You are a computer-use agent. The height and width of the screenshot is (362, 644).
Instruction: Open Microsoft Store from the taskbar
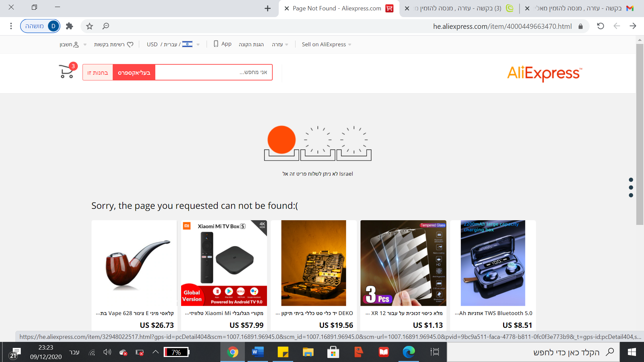333,352
